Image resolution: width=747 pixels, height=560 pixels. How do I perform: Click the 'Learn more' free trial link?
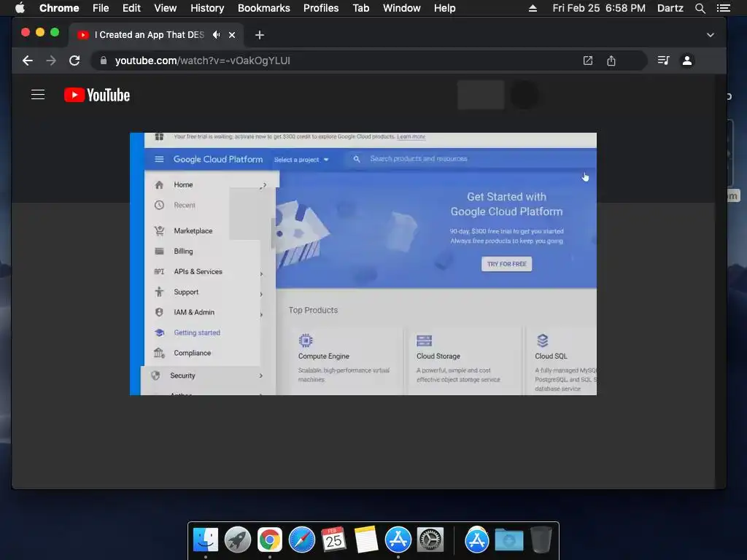coord(411,136)
